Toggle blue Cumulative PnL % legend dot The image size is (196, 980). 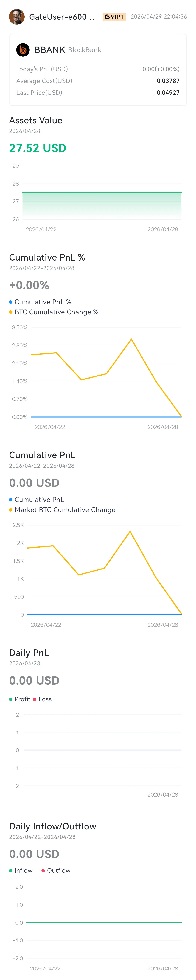[x=11, y=302]
